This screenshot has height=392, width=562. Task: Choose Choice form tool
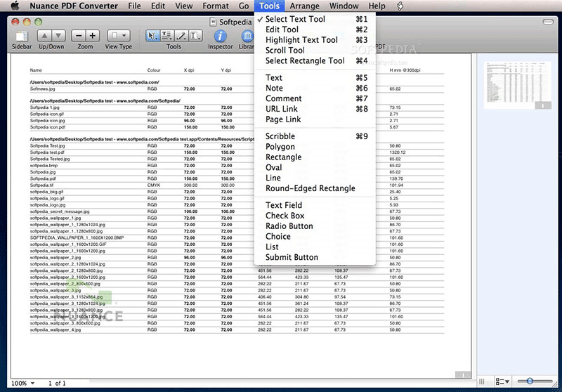pyautogui.click(x=315, y=236)
